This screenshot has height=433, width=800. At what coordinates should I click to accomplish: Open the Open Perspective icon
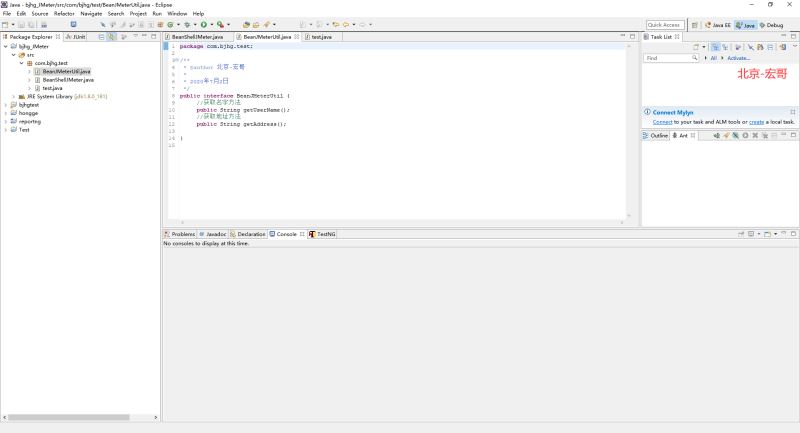695,25
